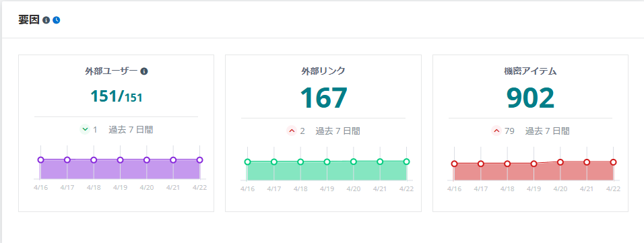644x243 pixels.
Task: Click the 機密アイテム card title
Action: tap(530, 71)
